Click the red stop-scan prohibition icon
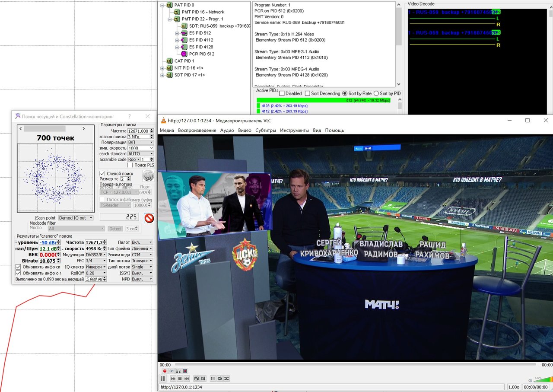 [149, 218]
